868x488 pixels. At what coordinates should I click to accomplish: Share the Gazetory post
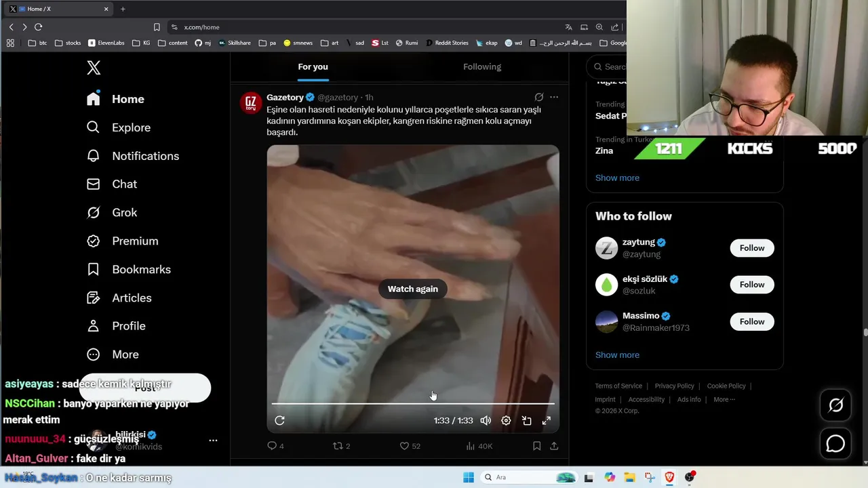[x=554, y=446]
